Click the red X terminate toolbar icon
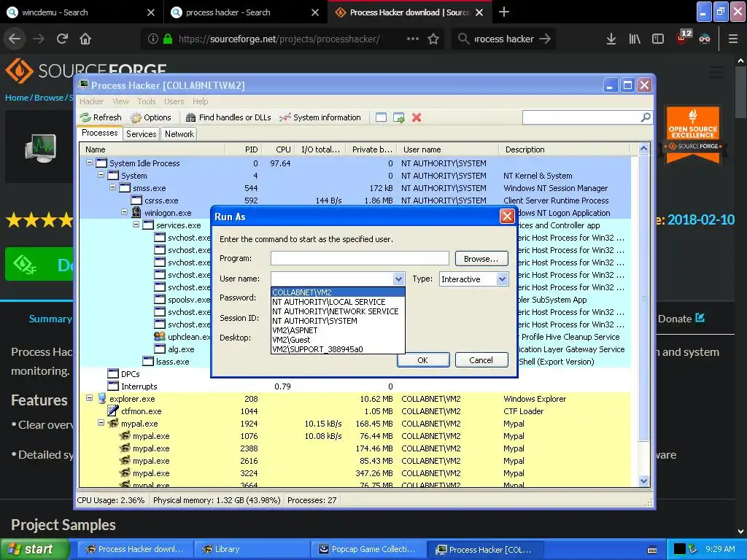This screenshot has width=747, height=560. [x=417, y=117]
